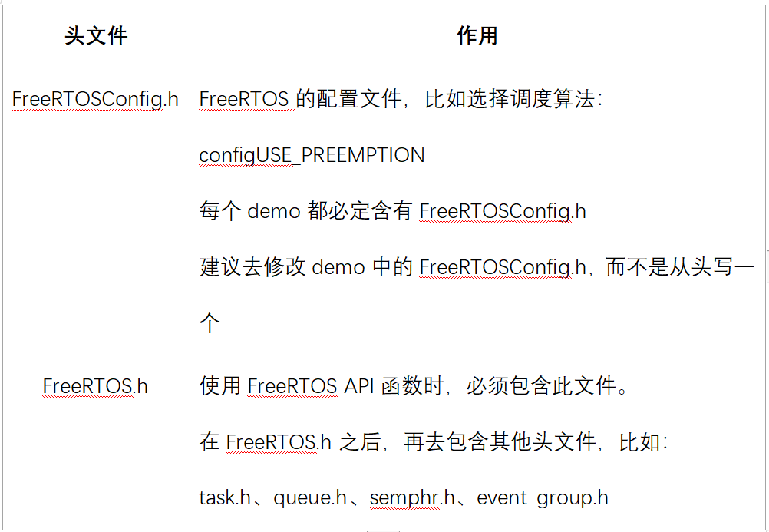Click the lone 个 character line

point(210,323)
